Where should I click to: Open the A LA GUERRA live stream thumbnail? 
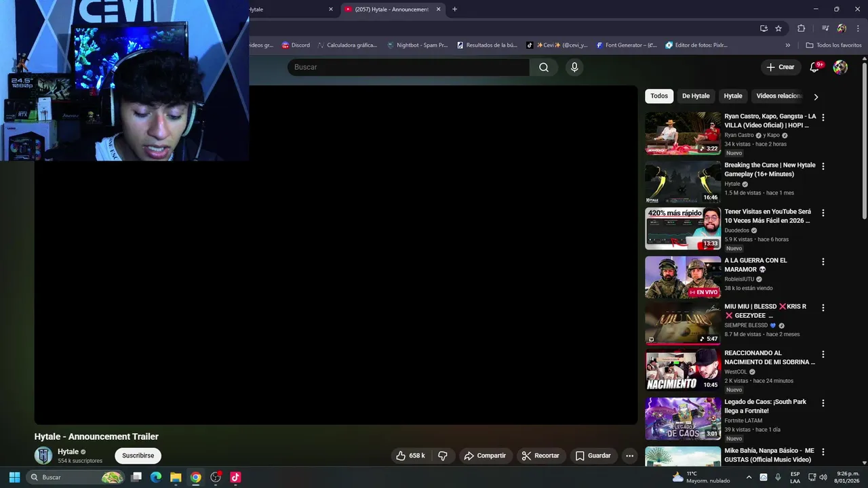point(683,277)
